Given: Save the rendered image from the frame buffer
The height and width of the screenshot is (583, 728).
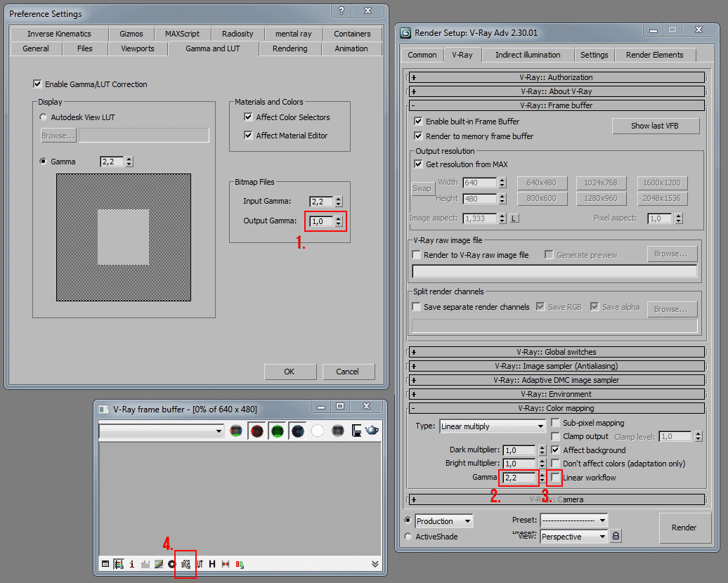Looking at the screenshot, I should pos(356,430).
